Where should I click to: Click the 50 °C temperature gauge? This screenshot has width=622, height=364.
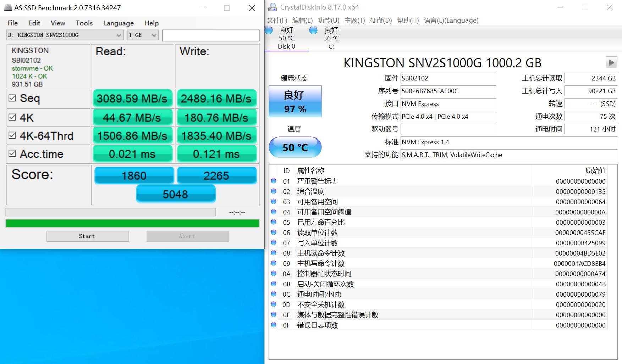pyautogui.click(x=295, y=147)
